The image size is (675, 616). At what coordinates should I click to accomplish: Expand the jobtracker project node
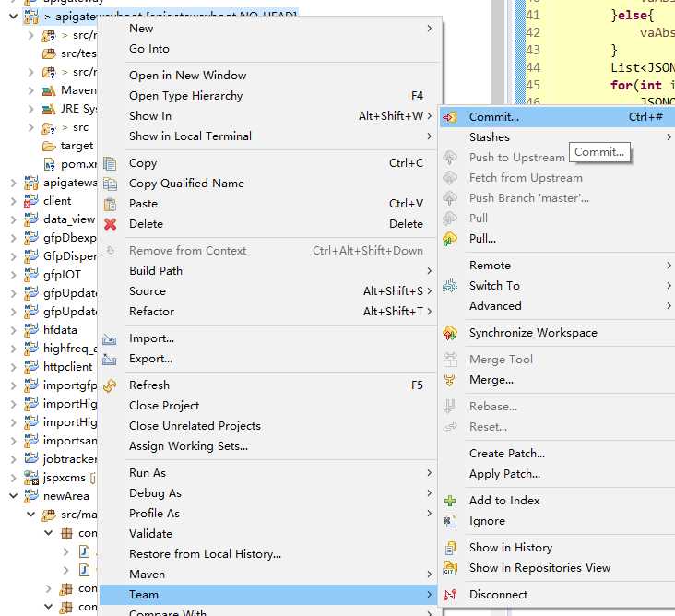click(x=13, y=459)
